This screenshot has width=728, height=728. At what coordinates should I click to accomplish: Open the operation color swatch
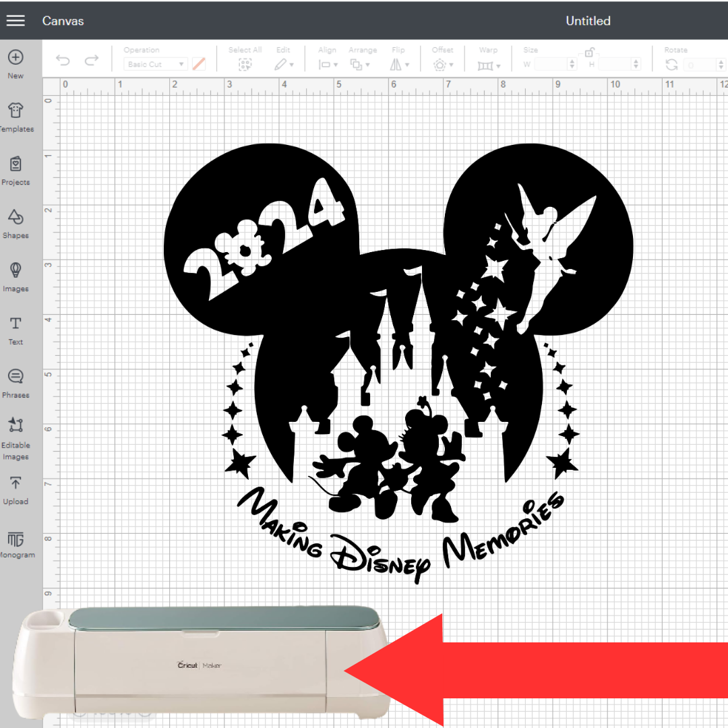(199, 64)
